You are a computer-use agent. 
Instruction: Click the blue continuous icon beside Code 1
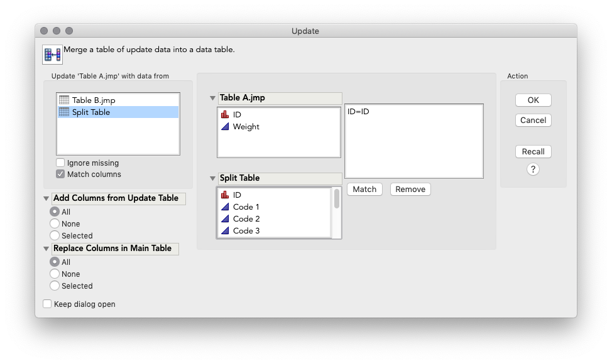click(x=225, y=207)
